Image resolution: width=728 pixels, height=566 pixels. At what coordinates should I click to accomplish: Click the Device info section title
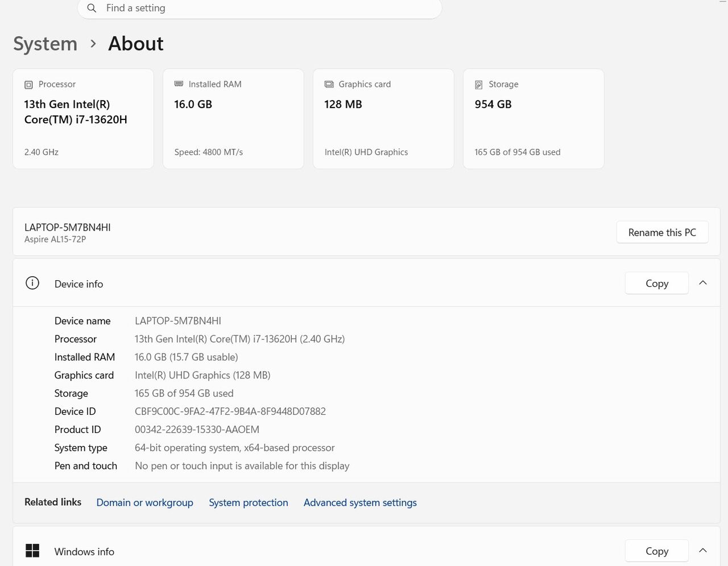point(78,284)
